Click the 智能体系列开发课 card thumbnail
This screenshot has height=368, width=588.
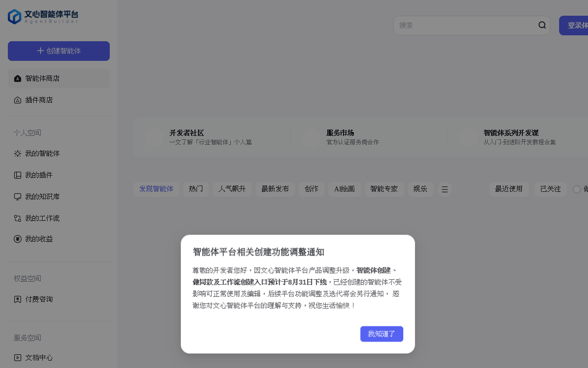[468, 137]
